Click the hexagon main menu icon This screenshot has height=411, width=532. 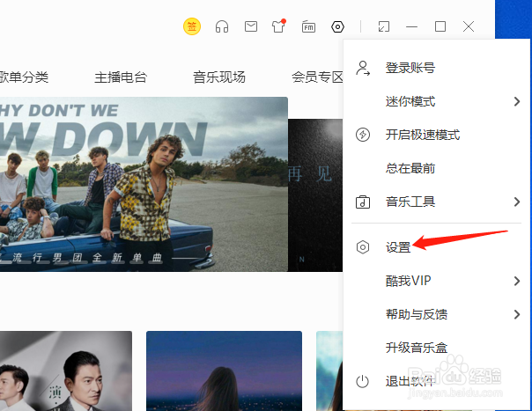click(x=337, y=26)
